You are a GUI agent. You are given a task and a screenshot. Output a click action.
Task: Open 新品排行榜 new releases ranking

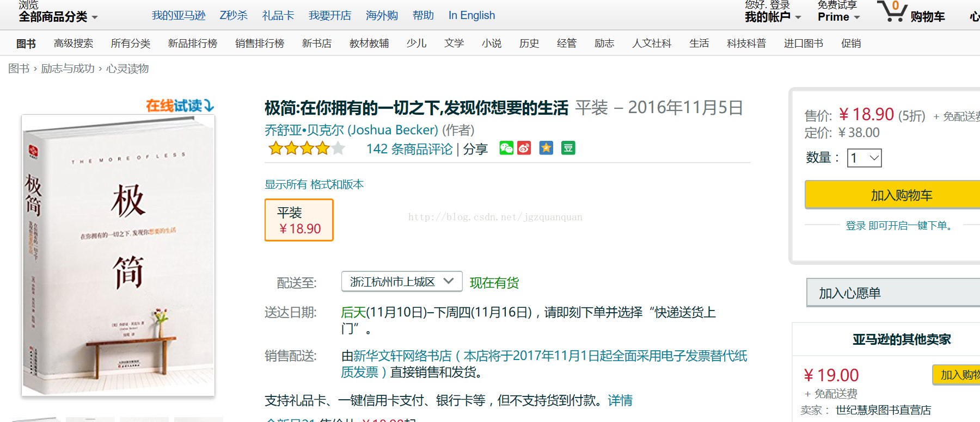click(x=193, y=44)
